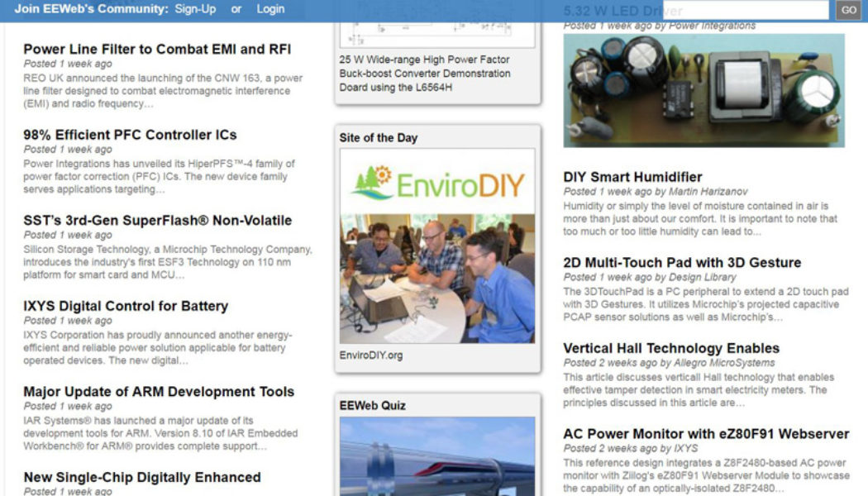868x496 pixels.
Task: Open SST's 3rd-Gen SuperFlash headline
Action: [x=157, y=221]
